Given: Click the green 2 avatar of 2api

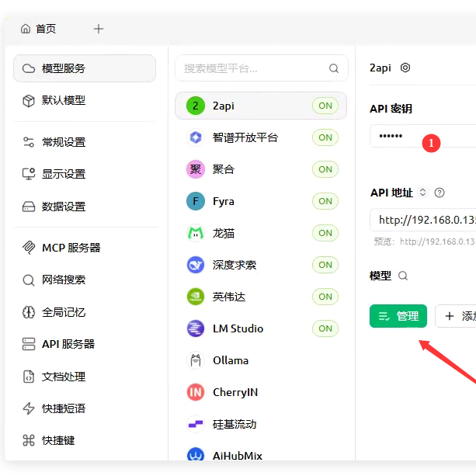Looking at the screenshot, I should (x=196, y=106).
